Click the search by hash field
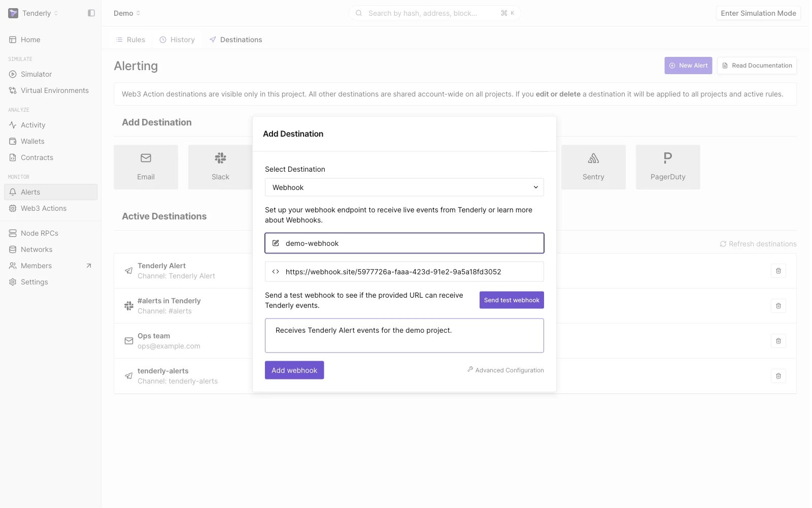Screen dimensions: 812x508 [x=434, y=13]
